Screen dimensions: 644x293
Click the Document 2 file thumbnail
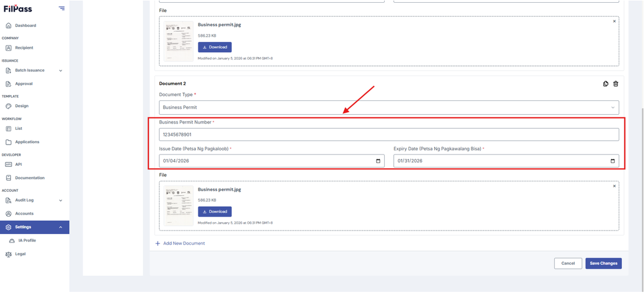click(178, 205)
